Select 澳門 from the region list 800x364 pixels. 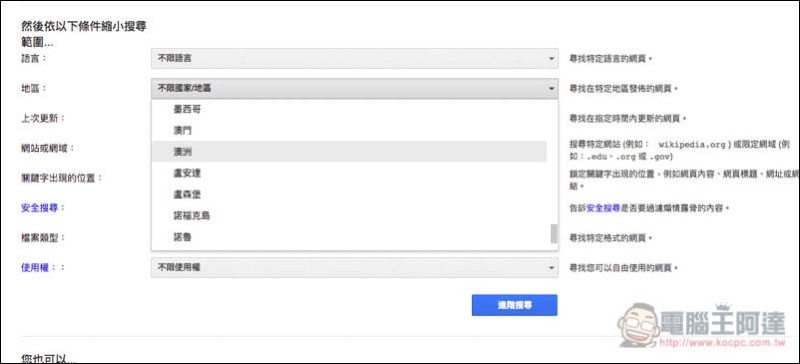tap(349, 130)
